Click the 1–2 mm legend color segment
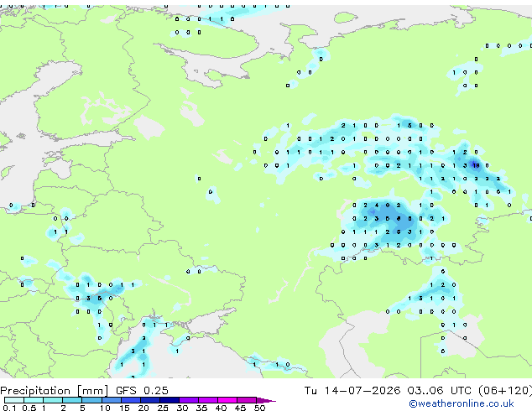Image resolution: width=532 pixels, height=411 pixels. pyautogui.click(x=53, y=400)
